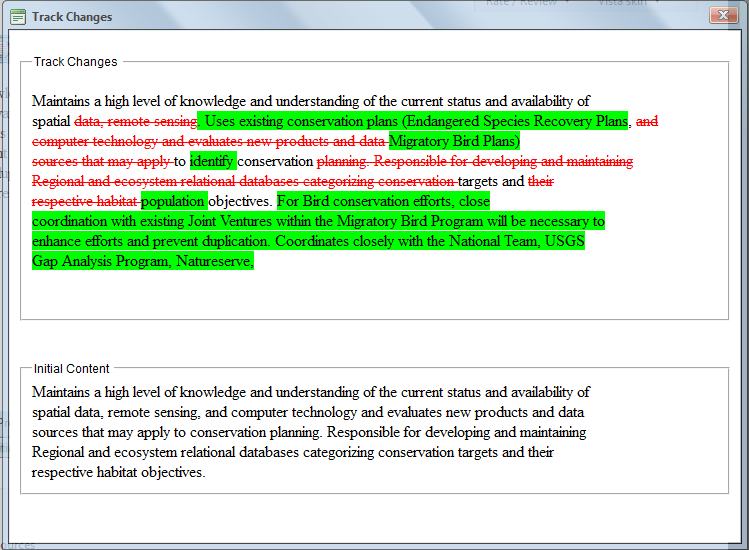Click 'respective habitat objectives.' in Initial Content
The height and width of the screenshot is (550, 749).
pos(118,473)
